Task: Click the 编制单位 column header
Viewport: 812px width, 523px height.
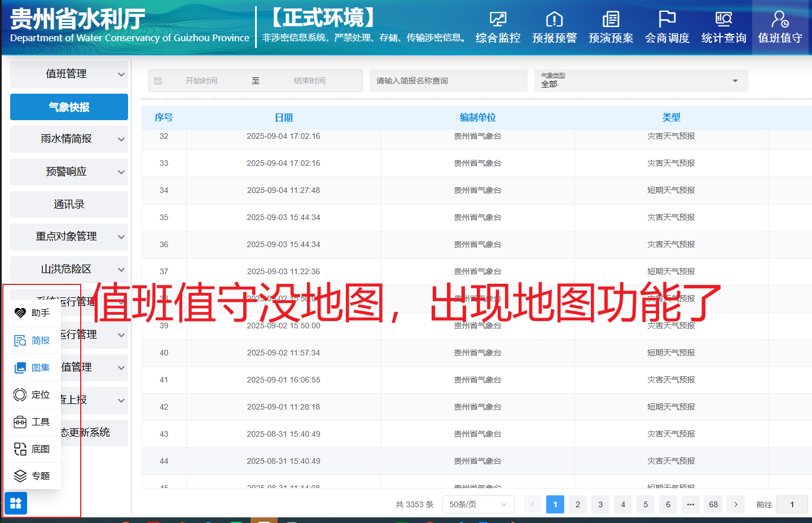Action: (477, 117)
